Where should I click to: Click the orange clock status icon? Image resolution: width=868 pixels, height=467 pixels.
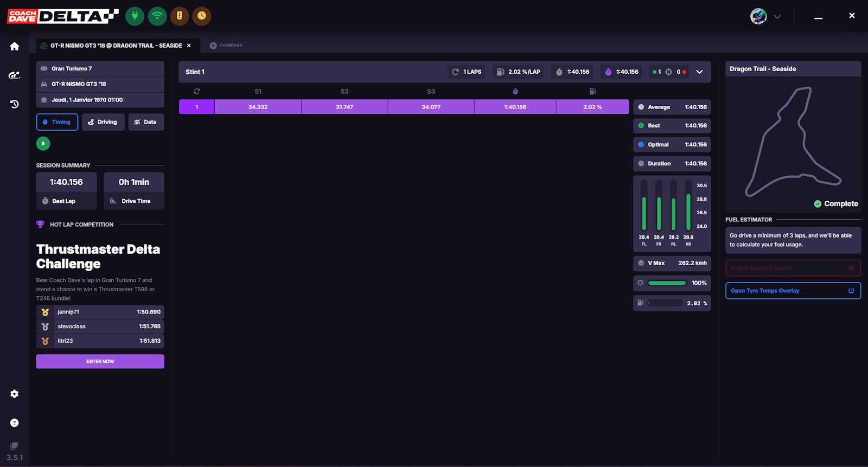pyautogui.click(x=202, y=16)
